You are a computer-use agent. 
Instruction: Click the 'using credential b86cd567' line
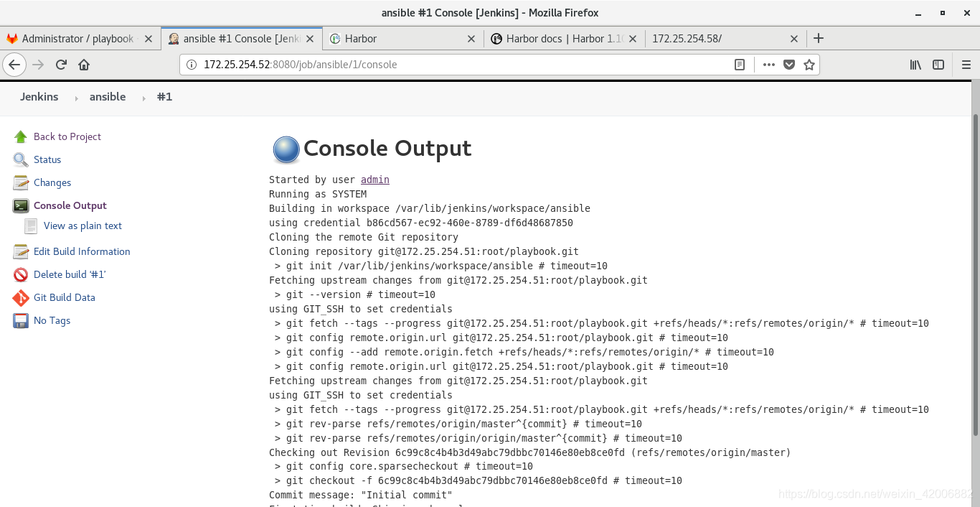tap(421, 223)
